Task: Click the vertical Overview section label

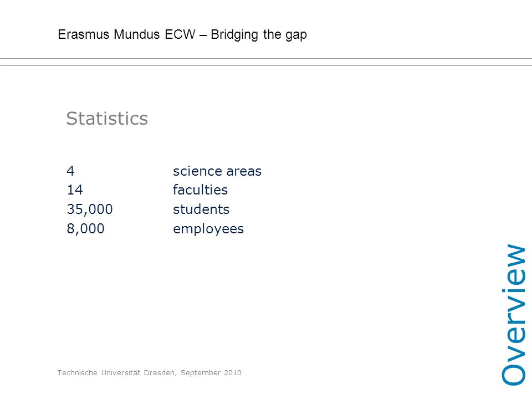Action: [513, 315]
